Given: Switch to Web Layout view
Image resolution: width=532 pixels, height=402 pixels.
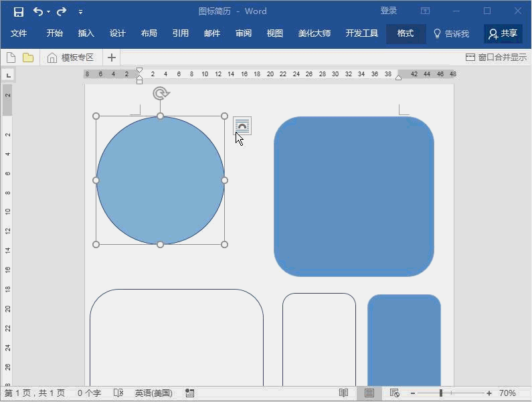Looking at the screenshot, I should point(395,393).
